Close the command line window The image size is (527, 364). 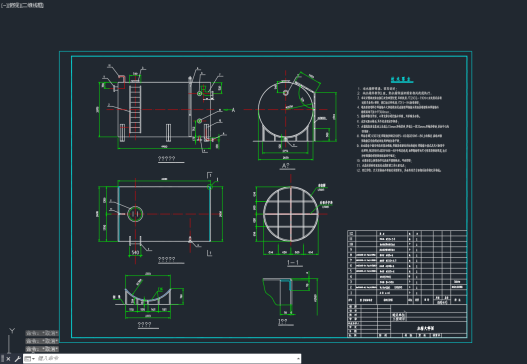click(8, 359)
